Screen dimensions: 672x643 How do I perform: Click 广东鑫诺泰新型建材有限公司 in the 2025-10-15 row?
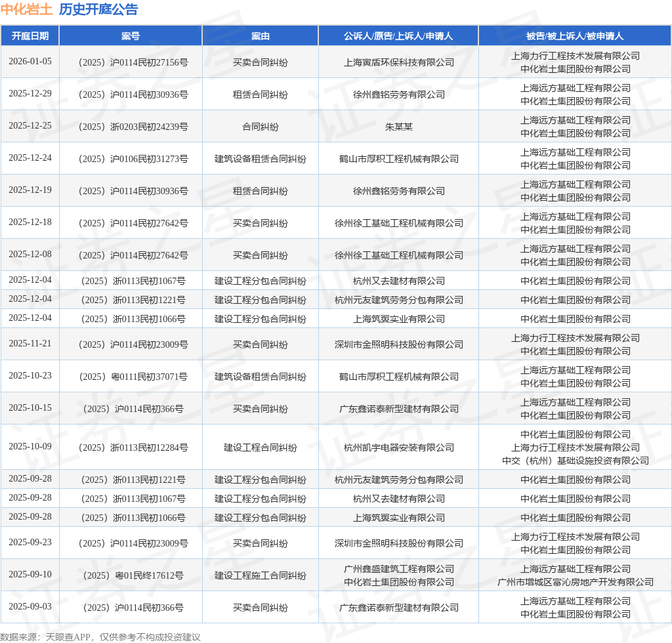(x=398, y=409)
